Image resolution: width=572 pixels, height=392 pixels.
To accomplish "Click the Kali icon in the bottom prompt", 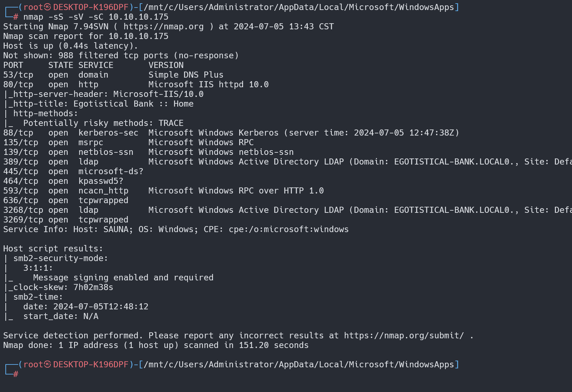I will pyautogui.click(x=48, y=364).
